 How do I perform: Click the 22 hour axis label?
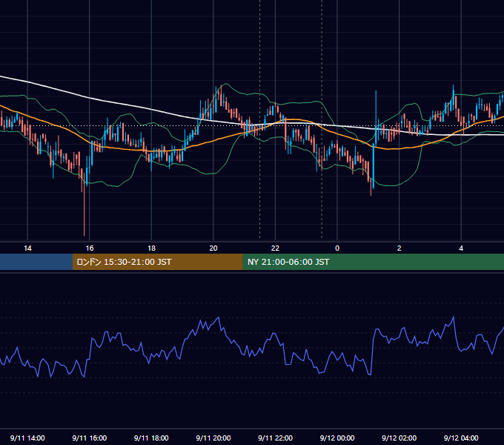point(275,248)
